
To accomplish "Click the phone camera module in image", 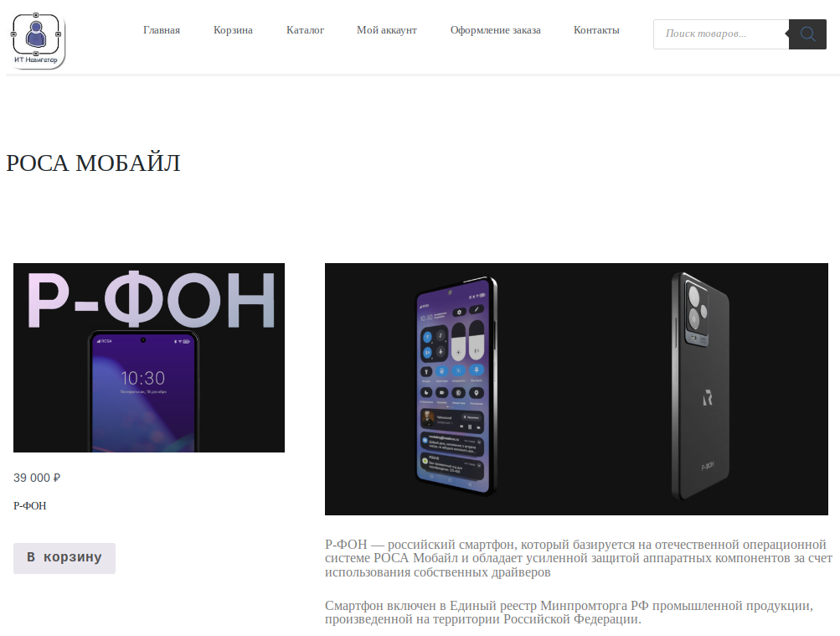I will tap(697, 313).
